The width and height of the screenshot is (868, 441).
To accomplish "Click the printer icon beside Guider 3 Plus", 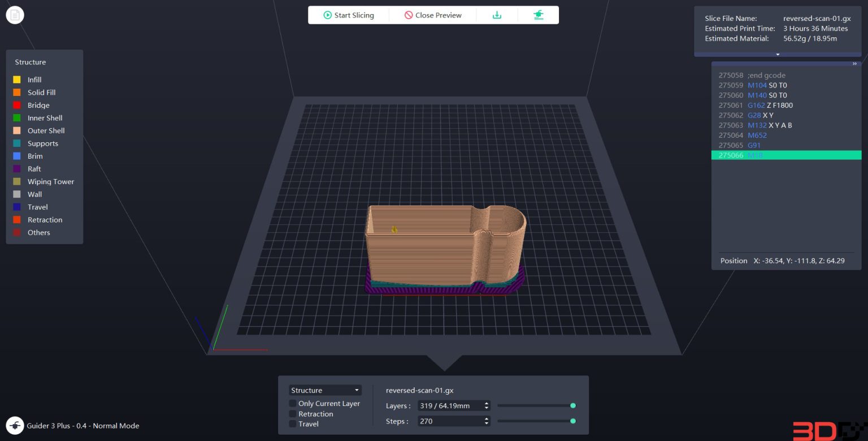I will coord(15,425).
